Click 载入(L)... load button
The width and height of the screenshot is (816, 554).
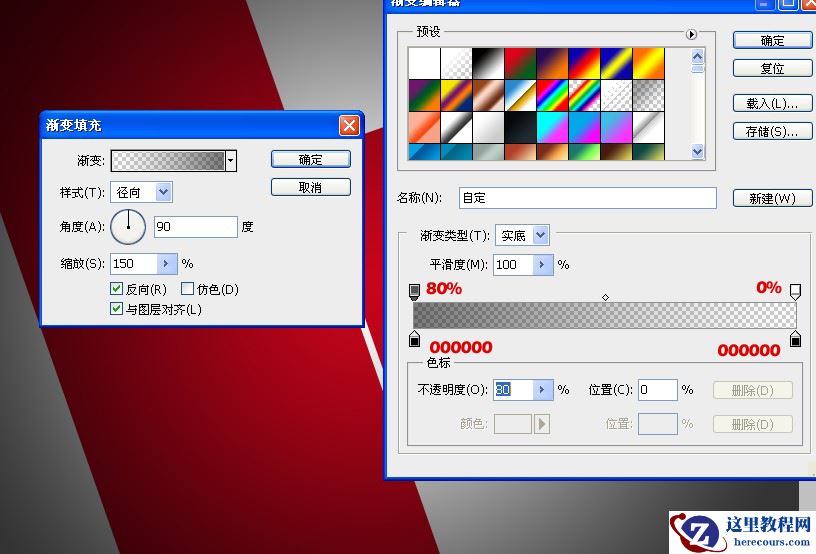tap(772, 104)
